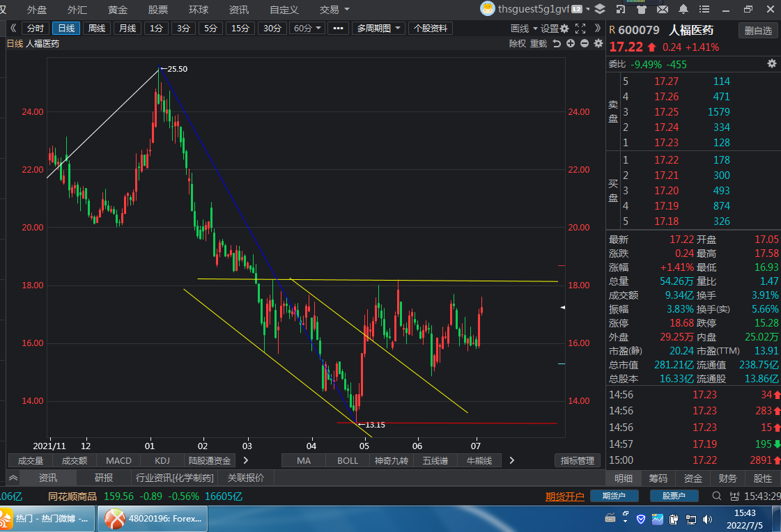Image resolution: width=781 pixels, height=532 pixels.
Task: Select the 周线 weekly period
Action: [x=97, y=29]
